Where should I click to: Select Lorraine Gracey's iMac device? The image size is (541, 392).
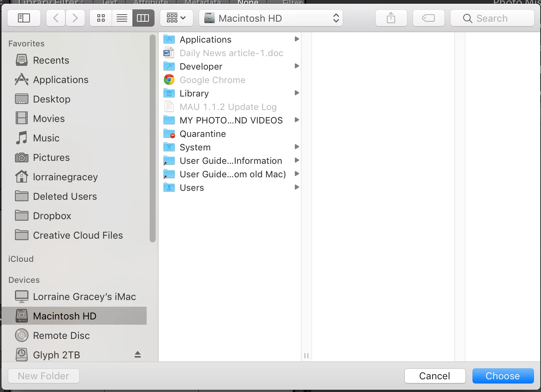click(x=74, y=297)
